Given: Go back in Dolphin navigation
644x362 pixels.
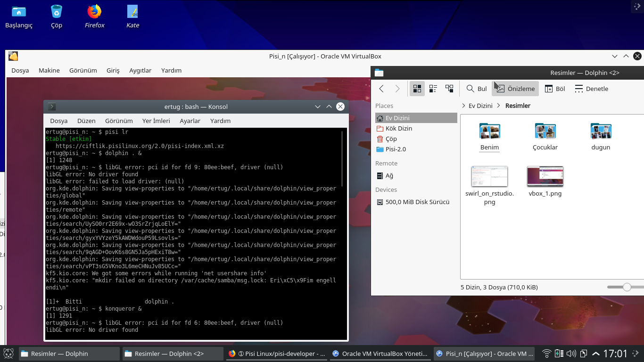Looking at the screenshot, I should coord(382,89).
